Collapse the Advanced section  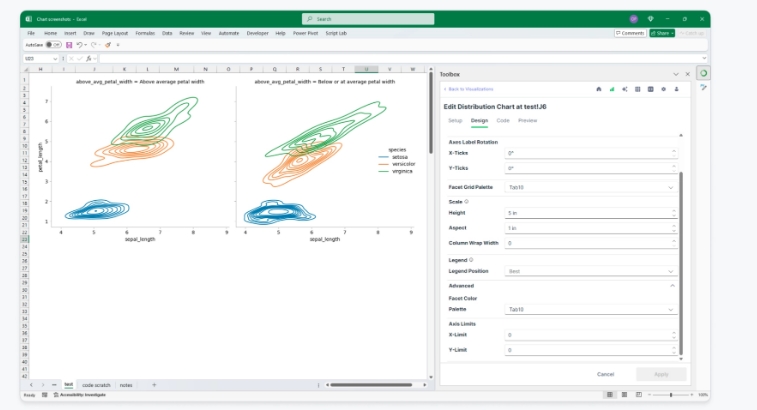pos(671,285)
